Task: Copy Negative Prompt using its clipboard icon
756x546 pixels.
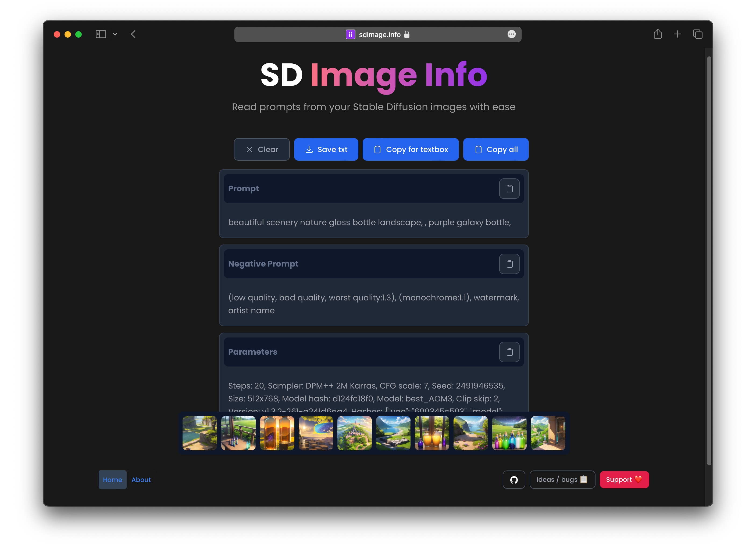Action: click(x=509, y=264)
